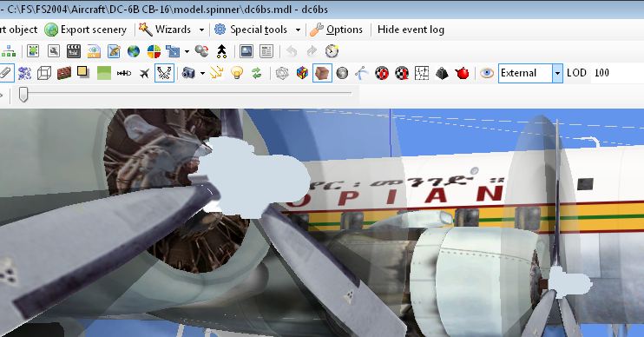Viewport: 644px width, 337px height.
Task: Toggle the green ground plane icon
Action: [104, 73]
